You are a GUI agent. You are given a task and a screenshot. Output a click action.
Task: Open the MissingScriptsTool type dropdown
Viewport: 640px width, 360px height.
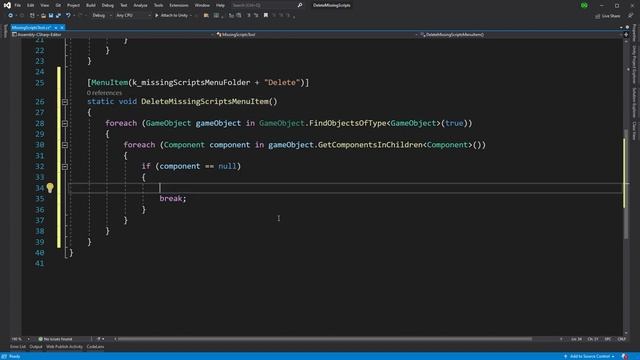(x=318, y=35)
